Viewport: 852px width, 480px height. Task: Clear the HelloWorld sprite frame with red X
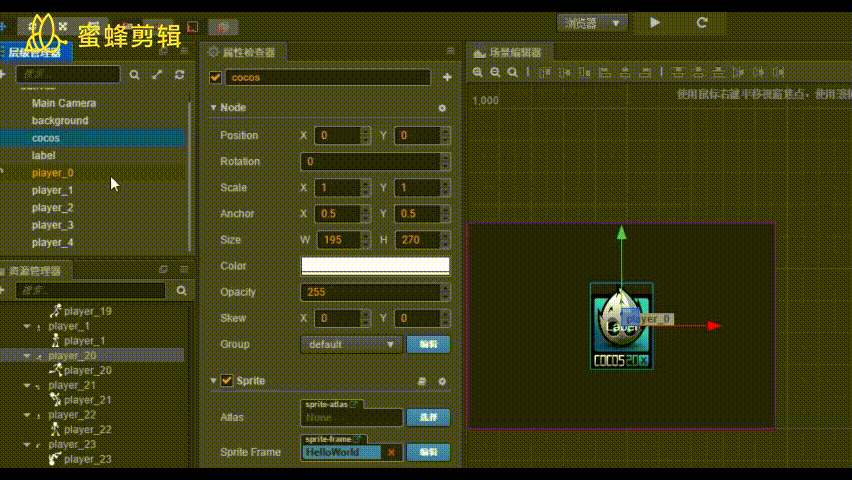(391, 452)
